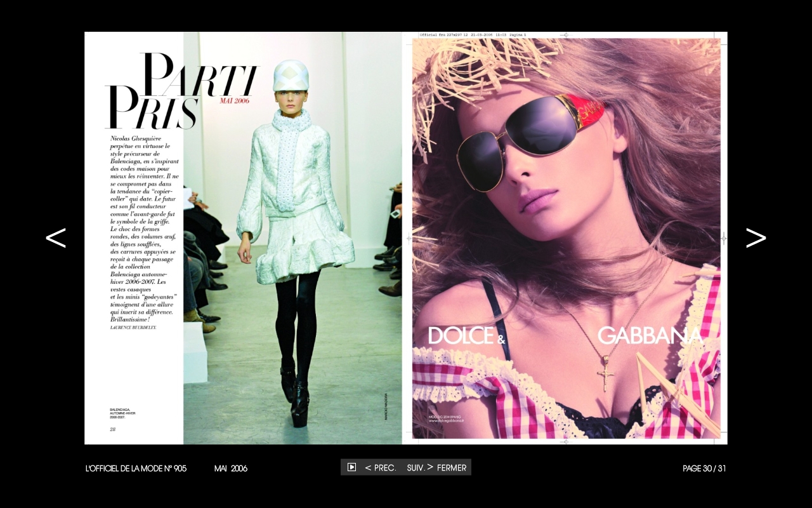The height and width of the screenshot is (508, 812).
Task: Click the 'SUIV. >' next page button
Action: 420,468
